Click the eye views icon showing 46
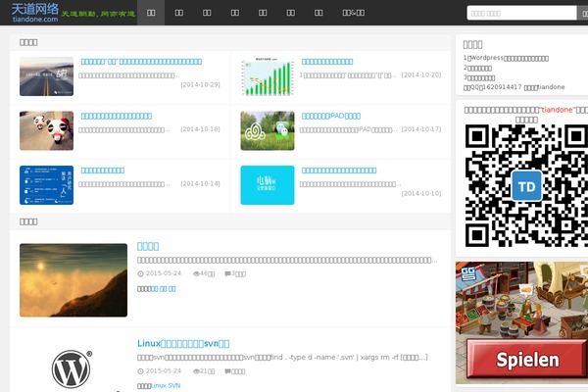The height and width of the screenshot is (392, 588). (196, 273)
